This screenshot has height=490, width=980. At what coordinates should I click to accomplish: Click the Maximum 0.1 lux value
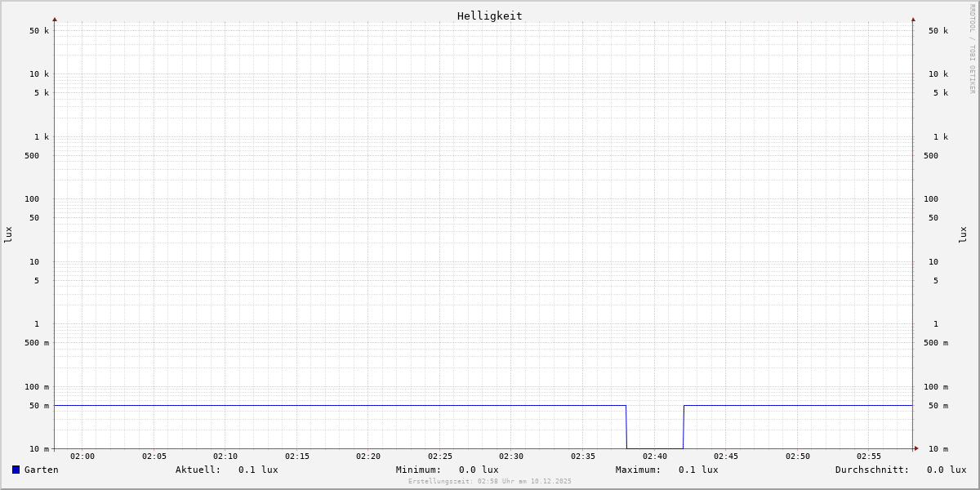pos(698,470)
